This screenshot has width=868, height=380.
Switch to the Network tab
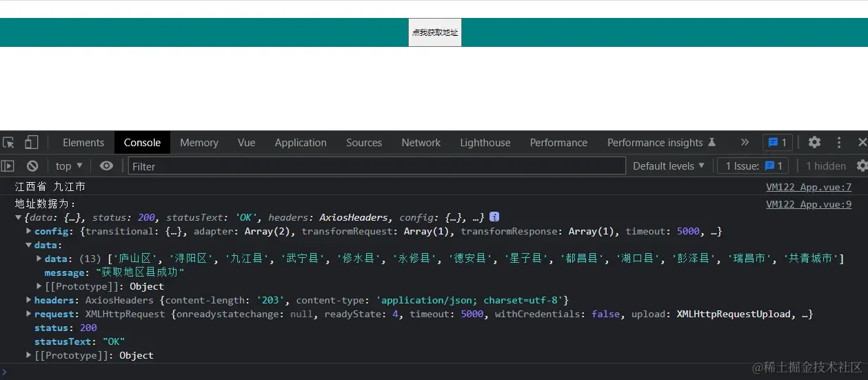click(x=421, y=143)
